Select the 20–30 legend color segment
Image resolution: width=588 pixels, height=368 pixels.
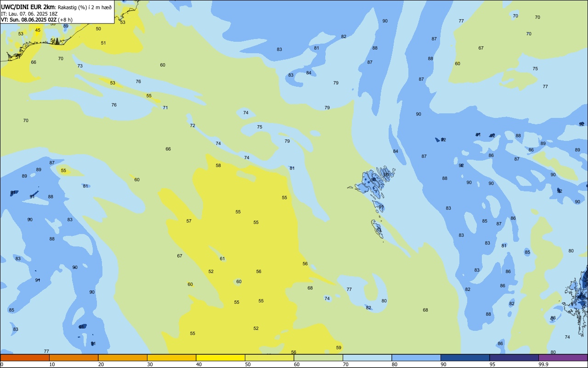click(x=123, y=357)
